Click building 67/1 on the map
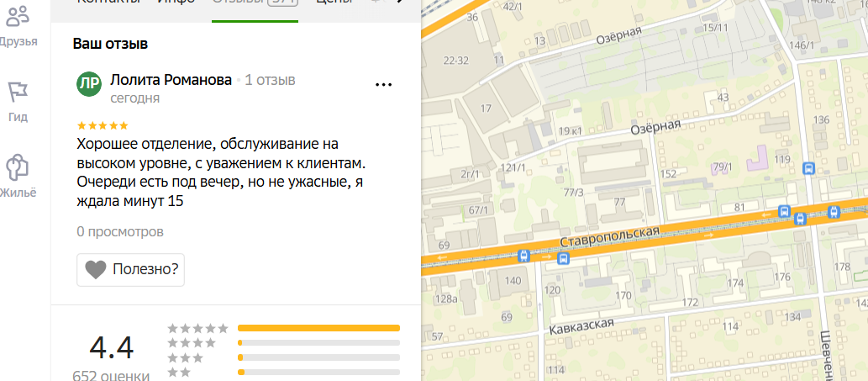This screenshot has height=381, width=868. coord(478,210)
